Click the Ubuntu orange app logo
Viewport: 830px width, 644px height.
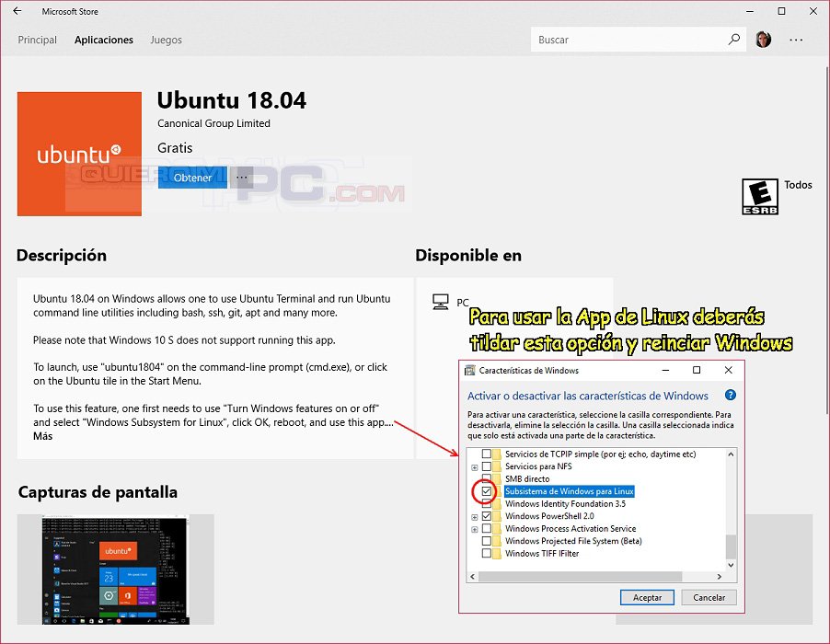[79, 154]
